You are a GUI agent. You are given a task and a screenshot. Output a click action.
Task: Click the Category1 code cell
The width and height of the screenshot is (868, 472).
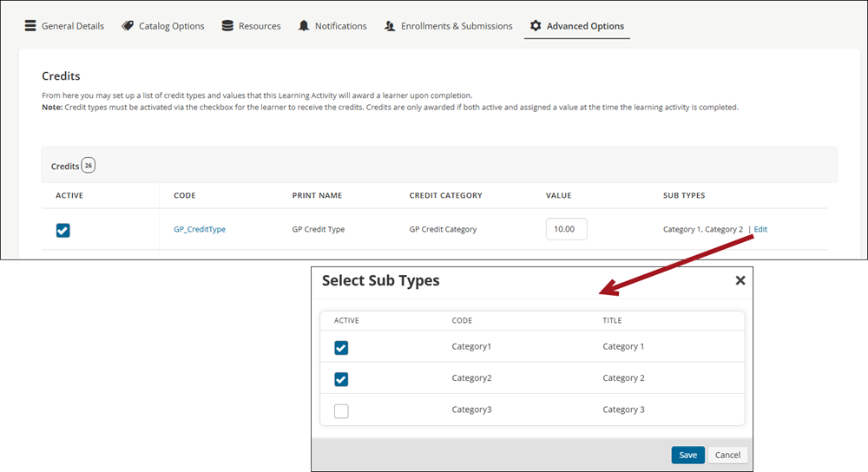click(471, 346)
